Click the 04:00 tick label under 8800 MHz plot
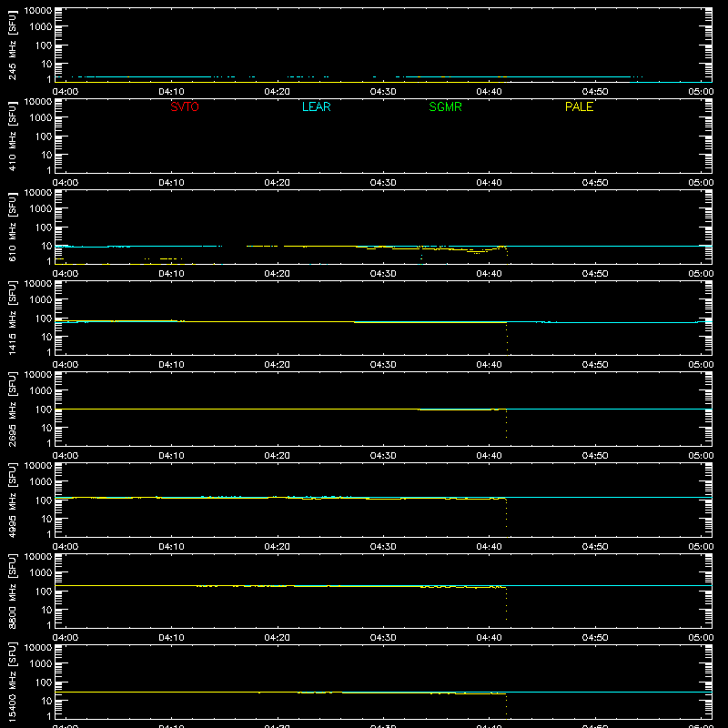The width and height of the screenshot is (728, 728). pos(66,638)
